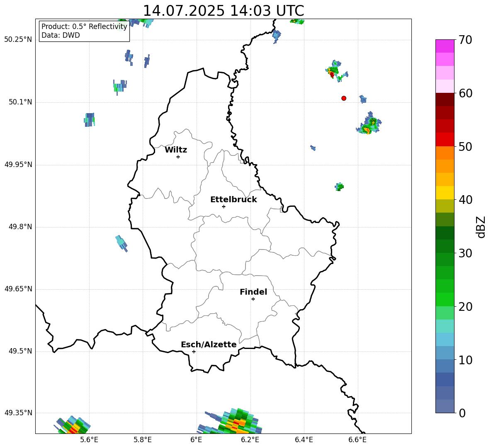The width and height of the screenshot is (491, 448).
Task: Click the Findel cross marker
Action: [x=253, y=299]
